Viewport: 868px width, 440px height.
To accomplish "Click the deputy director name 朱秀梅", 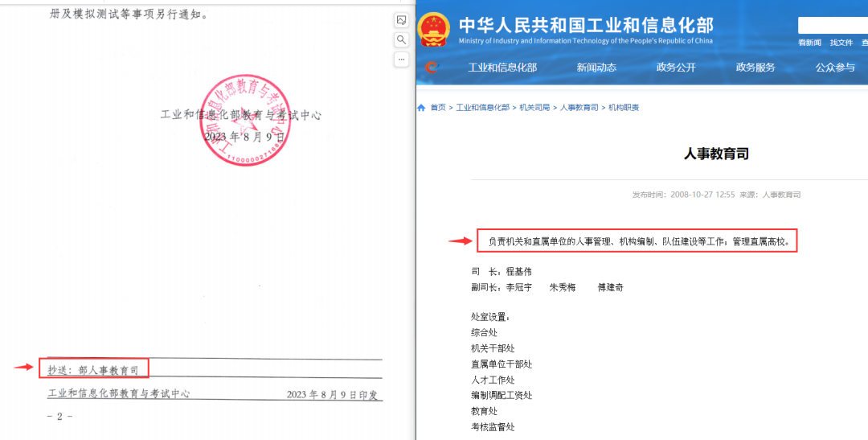I will click(x=563, y=288).
